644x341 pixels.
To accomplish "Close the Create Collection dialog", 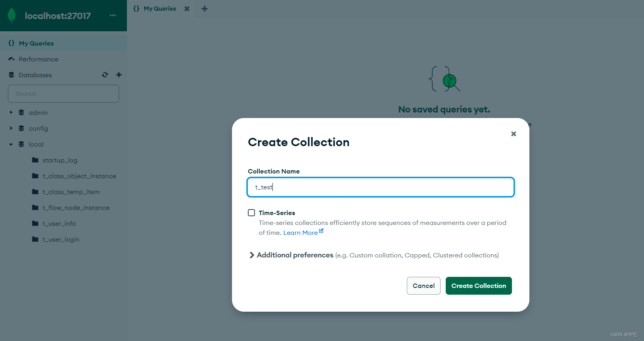I will tap(514, 134).
